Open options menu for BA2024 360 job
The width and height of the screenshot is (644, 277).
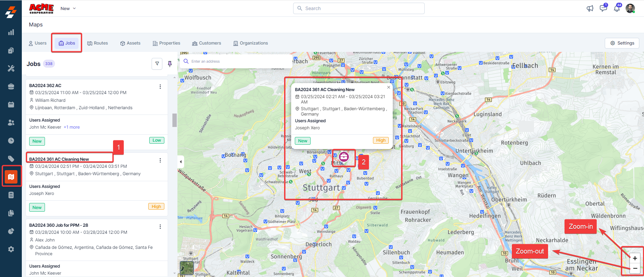(160, 227)
